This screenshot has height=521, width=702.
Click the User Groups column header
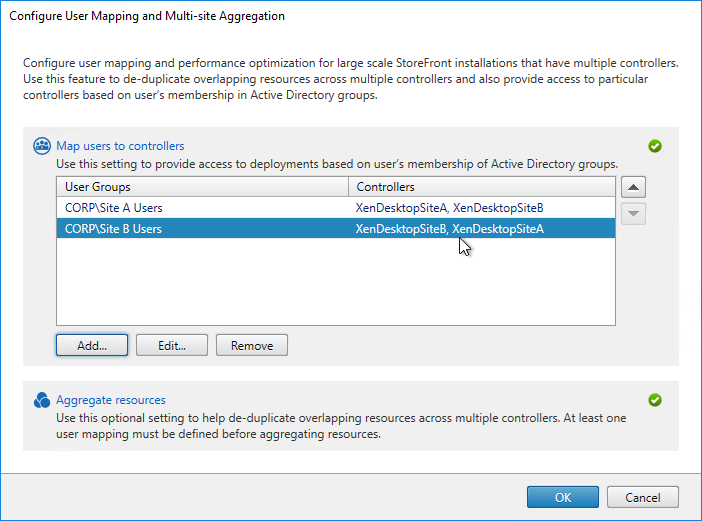point(202,187)
